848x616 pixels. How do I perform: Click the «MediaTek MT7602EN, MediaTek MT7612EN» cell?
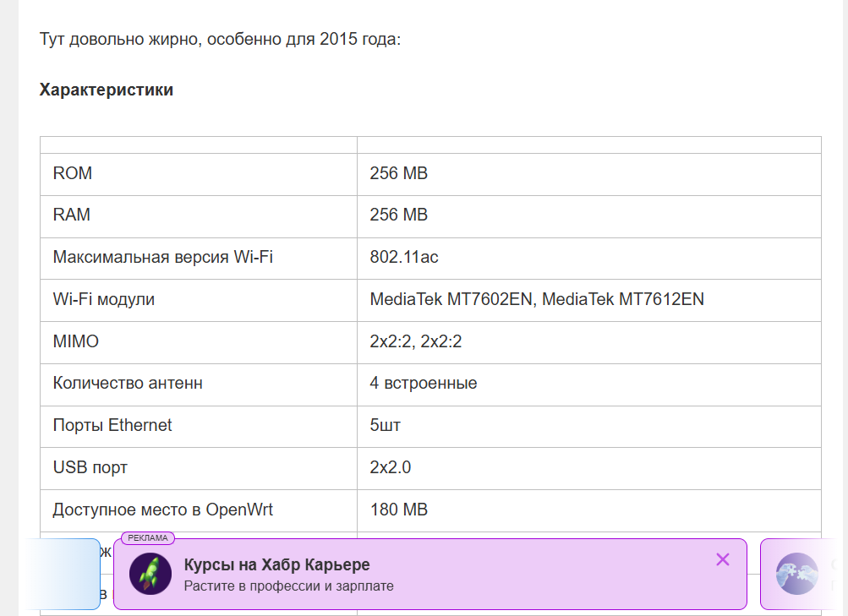point(537,299)
